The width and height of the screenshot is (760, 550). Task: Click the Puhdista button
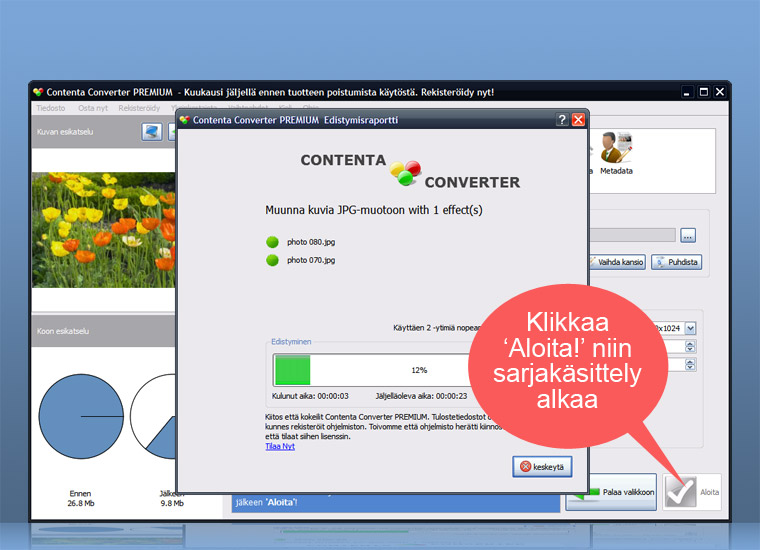click(676, 262)
